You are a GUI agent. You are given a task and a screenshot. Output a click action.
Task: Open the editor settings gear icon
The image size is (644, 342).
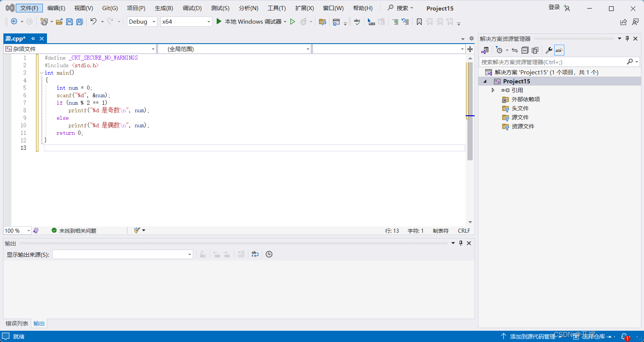(472, 38)
